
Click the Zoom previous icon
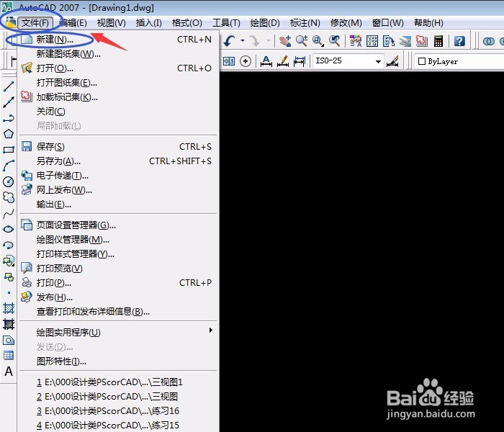335,41
